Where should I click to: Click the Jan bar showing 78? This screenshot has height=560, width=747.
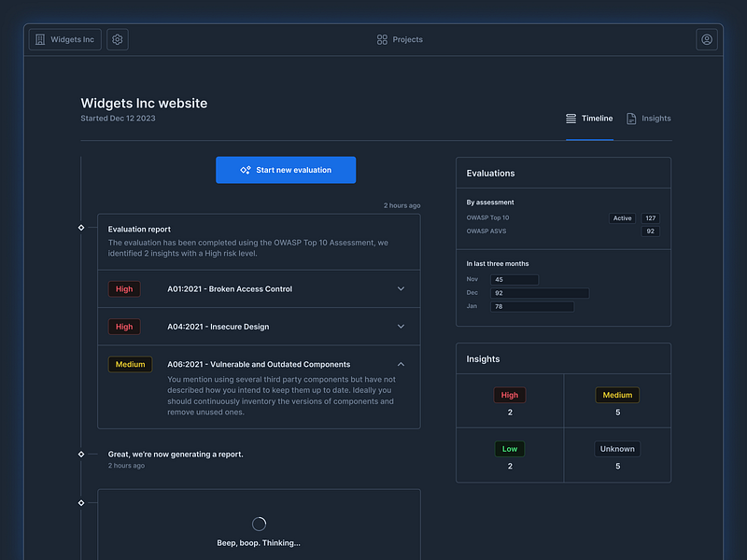click(x=532, y=307)
